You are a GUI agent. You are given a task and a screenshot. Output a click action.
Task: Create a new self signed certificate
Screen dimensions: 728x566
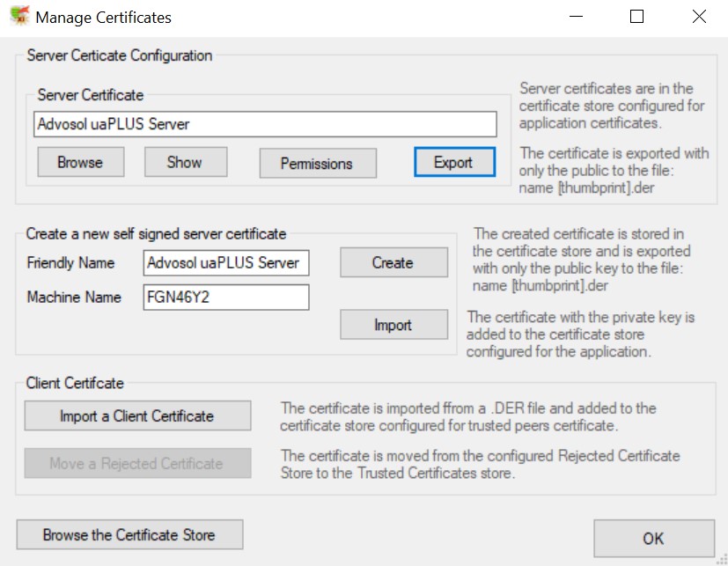point(393,262)
